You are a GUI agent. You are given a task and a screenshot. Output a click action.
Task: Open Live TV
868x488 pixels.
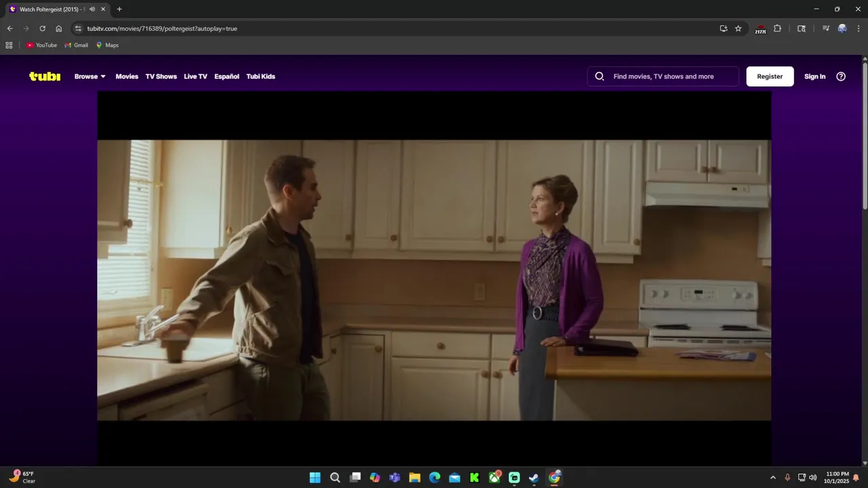coord(195,77)
